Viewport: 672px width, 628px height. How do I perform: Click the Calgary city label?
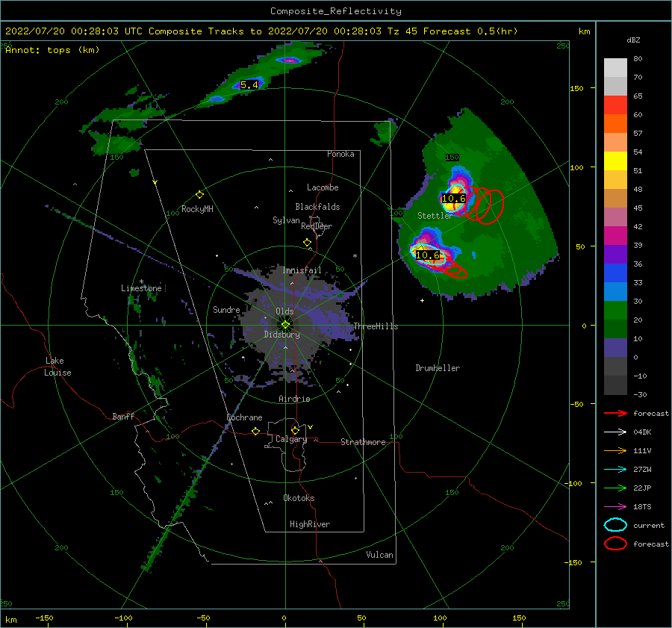tap(291, 439)
